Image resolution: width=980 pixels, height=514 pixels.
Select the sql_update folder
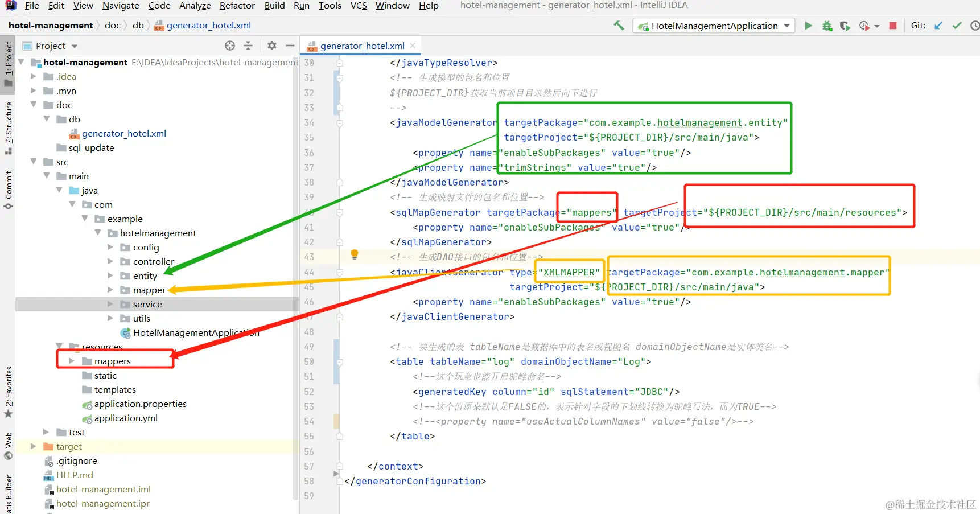tap(91, 147)
